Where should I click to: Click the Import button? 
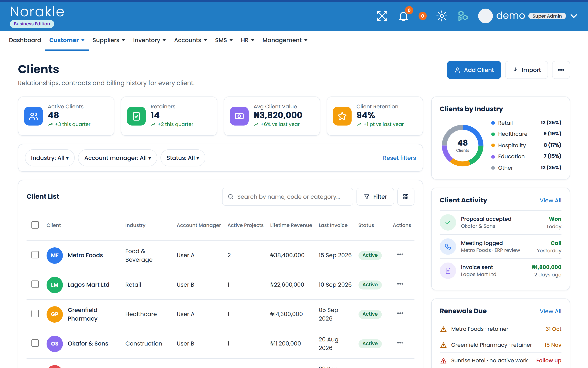tap(526, 70)
